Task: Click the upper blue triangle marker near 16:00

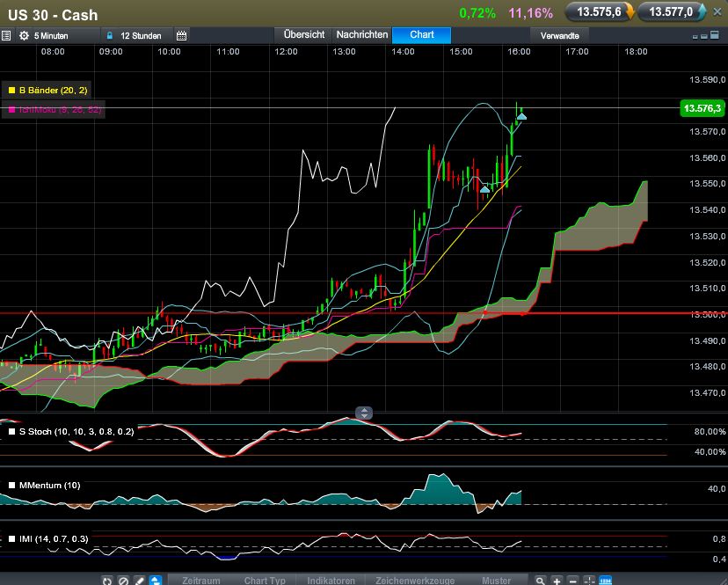Action: 521,116
